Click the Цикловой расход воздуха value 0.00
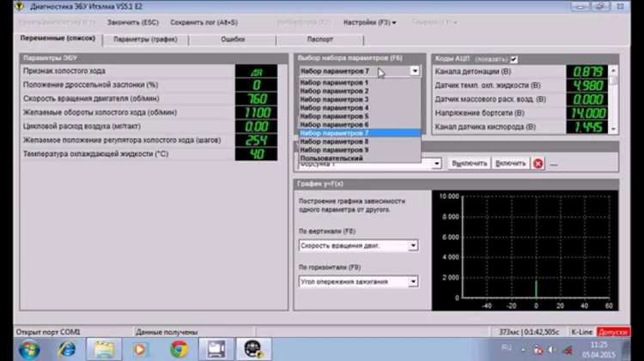This screenshot has width=644, height=361. pos(256,127)
